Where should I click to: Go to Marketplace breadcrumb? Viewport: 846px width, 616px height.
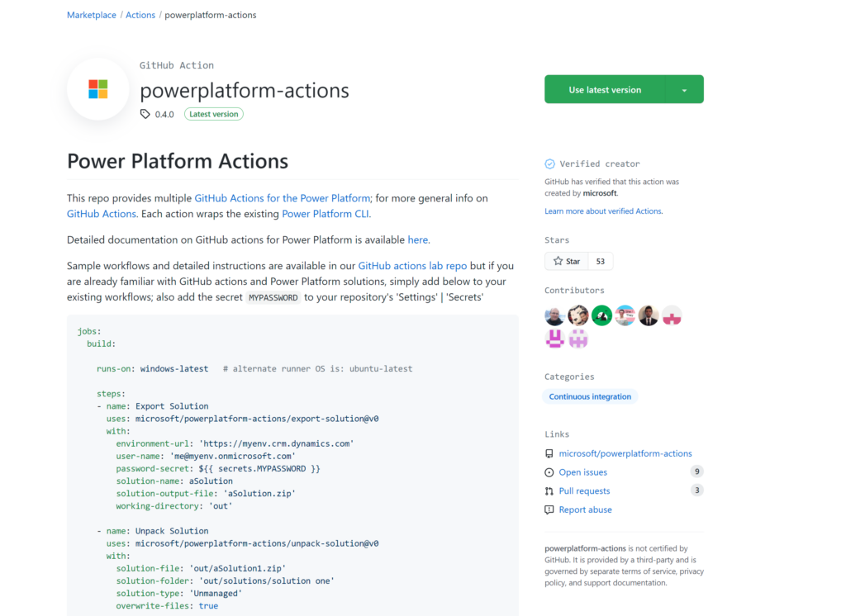[91, 15]
